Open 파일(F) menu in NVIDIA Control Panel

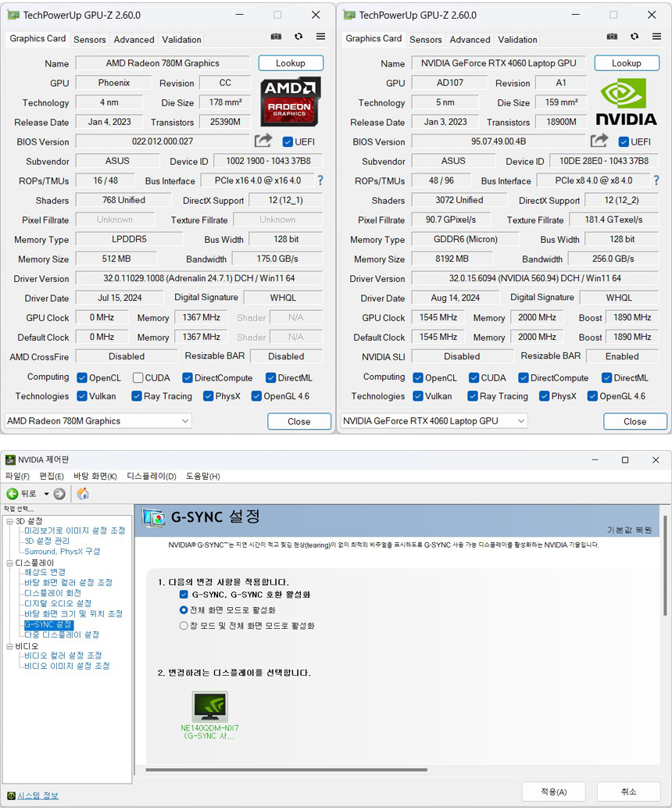[x=17, y=476]
